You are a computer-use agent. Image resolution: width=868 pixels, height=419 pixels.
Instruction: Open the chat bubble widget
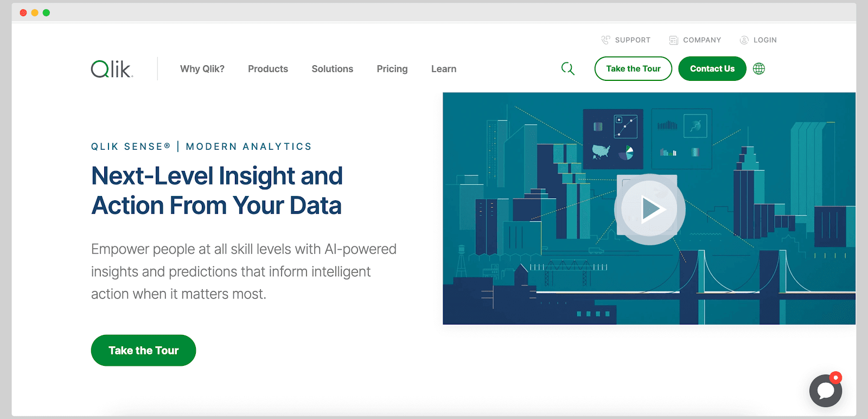tap(826, 390)
